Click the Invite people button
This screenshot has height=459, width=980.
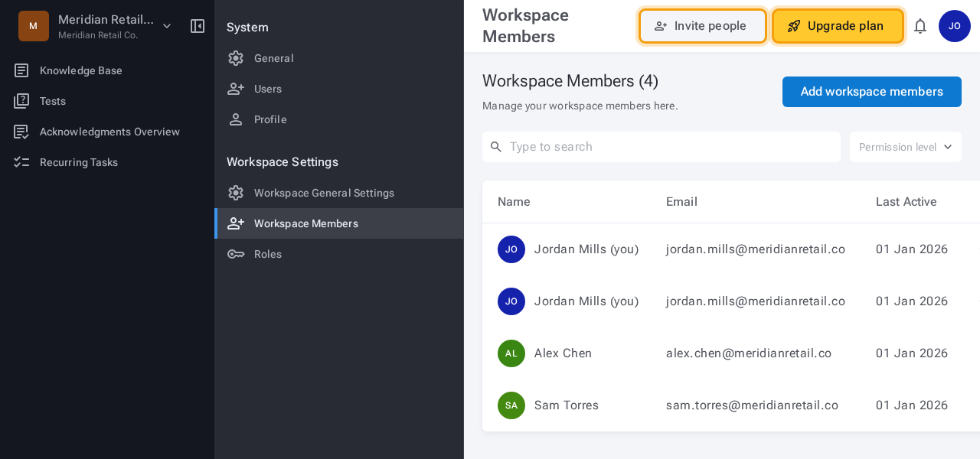tap(703, 26)
